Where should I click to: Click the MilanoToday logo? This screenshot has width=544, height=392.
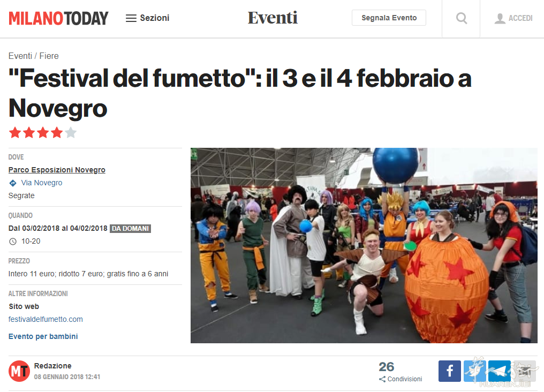tap(59, 18)
